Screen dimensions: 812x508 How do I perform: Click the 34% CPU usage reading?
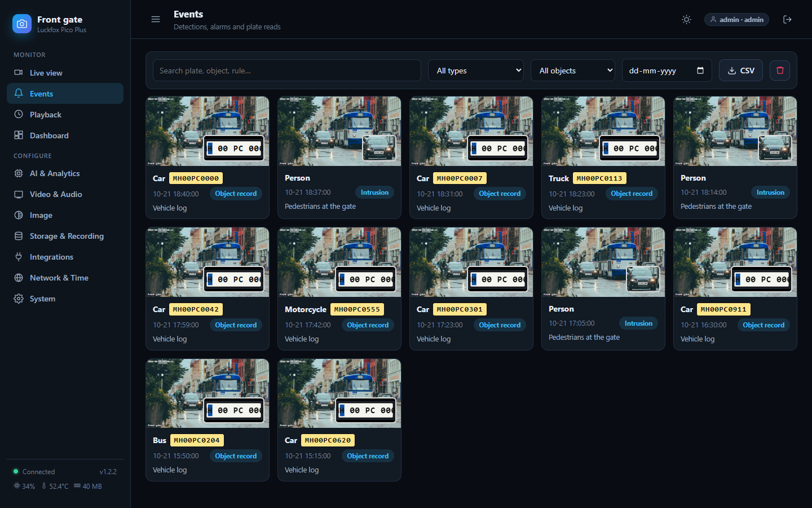point(24,486)
